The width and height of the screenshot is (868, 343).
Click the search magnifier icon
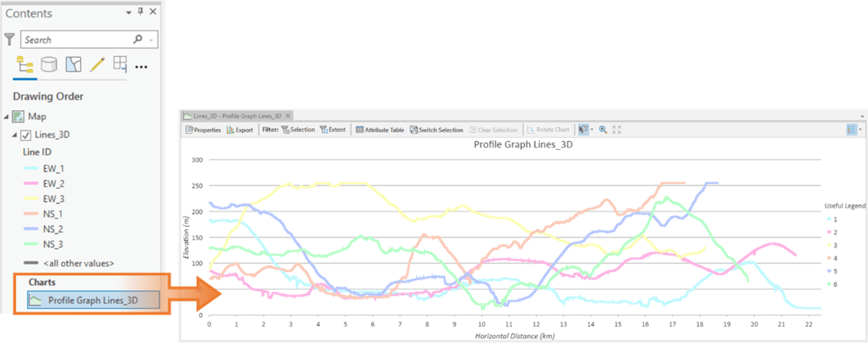click(x=138, y=39)
